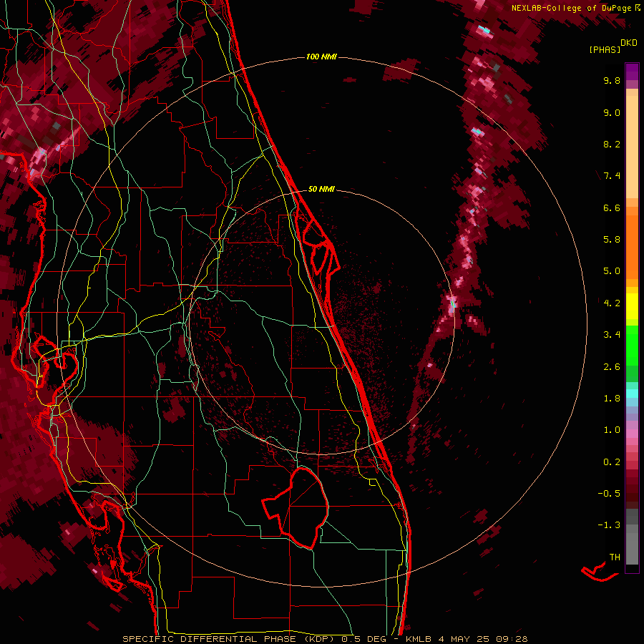Pick the purple top segment of color bar

click(632, 72)
